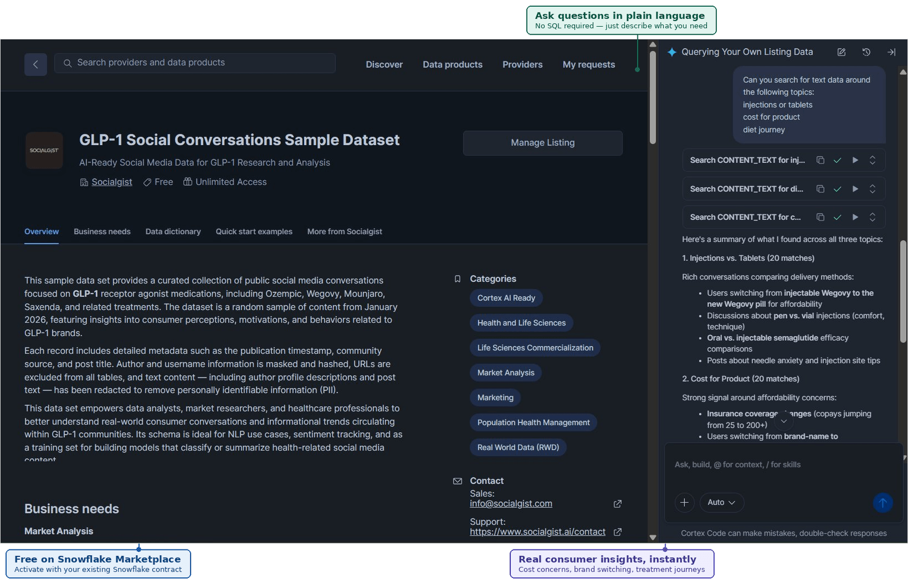This screenshot has width=908, height=588.
Task: Copy the 'Search CONTENT_TEXT for c...' query
Action: pyautogui.click(x=820, y=217)
